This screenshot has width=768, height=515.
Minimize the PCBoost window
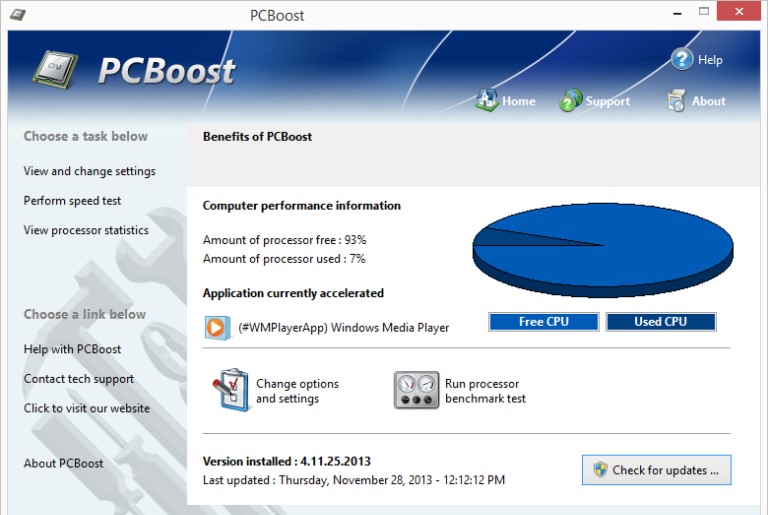click(x=678, y=13)
